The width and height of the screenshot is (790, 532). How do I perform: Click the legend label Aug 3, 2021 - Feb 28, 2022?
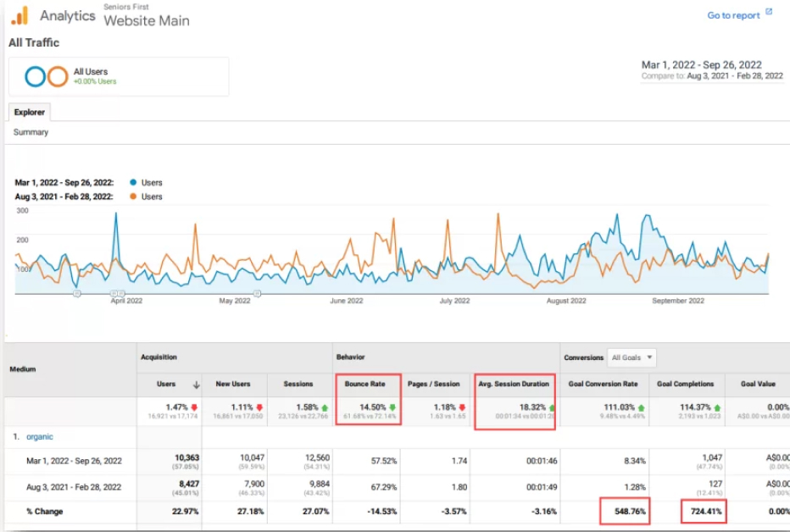coord(64,197)
